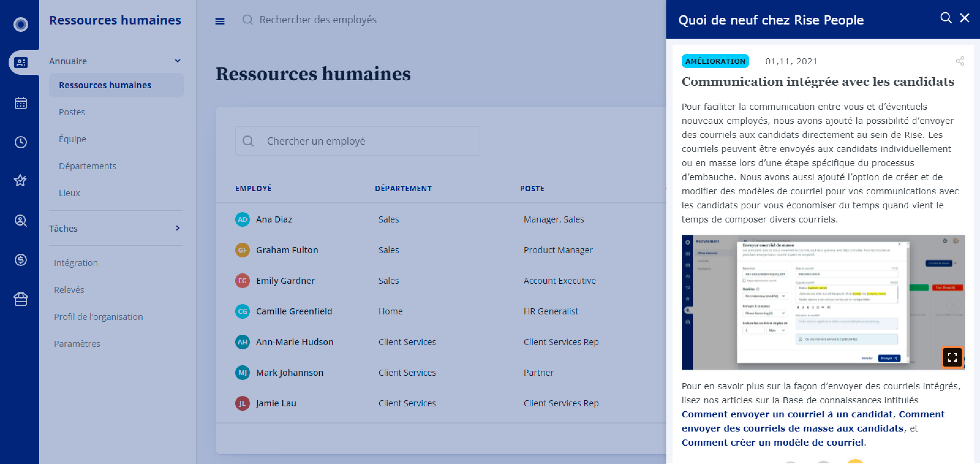Open the clock time-tracking sidebar icon
The height and width of the screenshot is (464, 980).
click(x=21, y=142)
